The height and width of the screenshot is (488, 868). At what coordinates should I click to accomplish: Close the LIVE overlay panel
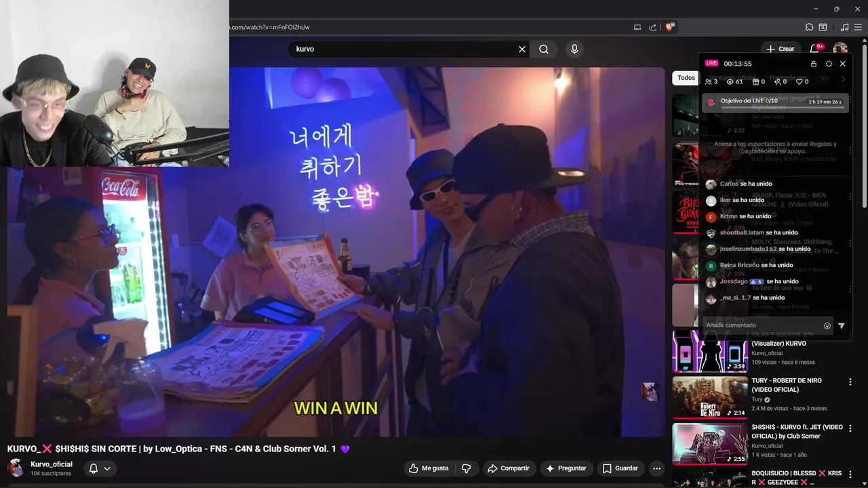click(x=843, y=64)
